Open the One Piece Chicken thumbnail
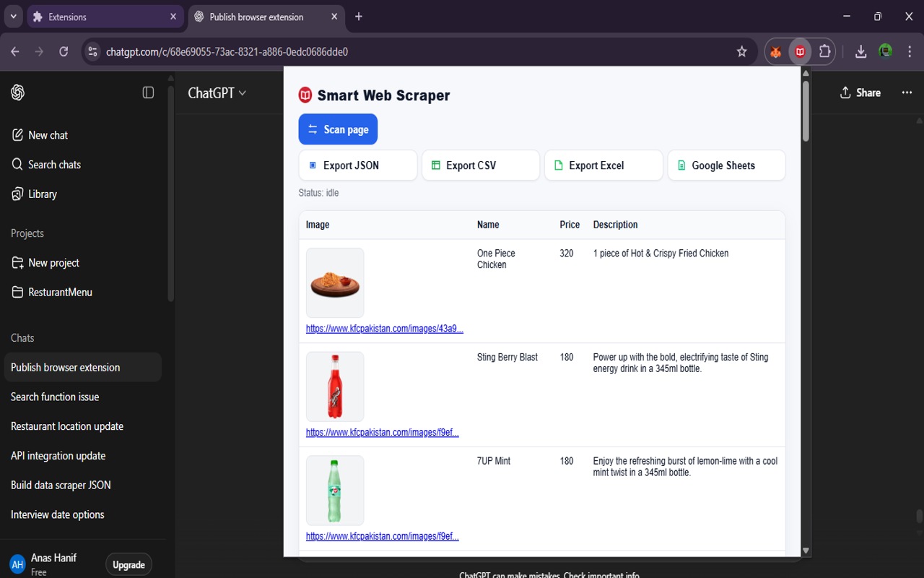Image resolution: width=924 pixels, height=578 pixels. click(x=335, y=282)
